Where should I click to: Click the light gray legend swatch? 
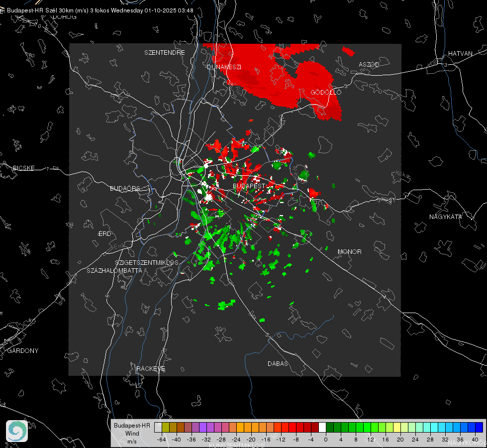(158, 428)
